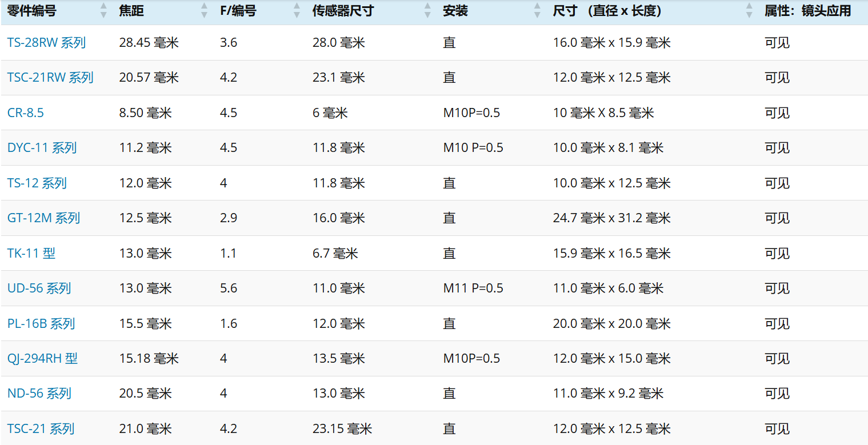Select the 8.50 毫米 focal length cell

coord(145,113)
